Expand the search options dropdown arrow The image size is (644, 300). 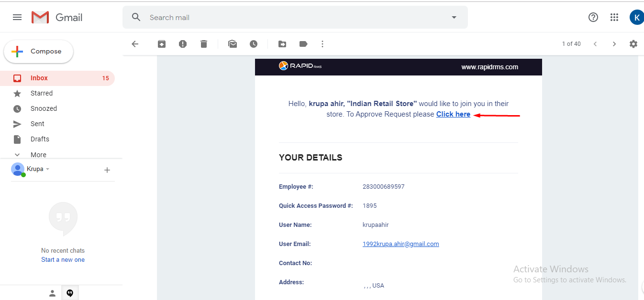(454, 17)
